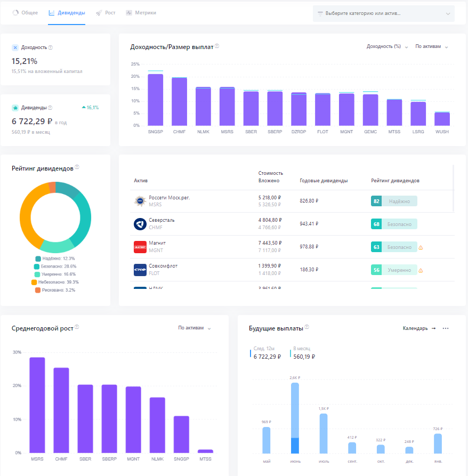Switch to the Общее tab
Image resolution: width=468 pixels, height=476 pixels.
click(25, 13)
